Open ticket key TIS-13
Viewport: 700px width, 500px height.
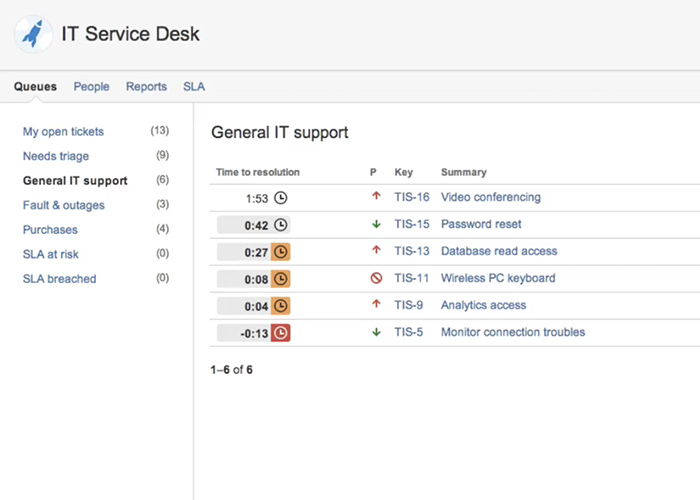tap(411, 251)
